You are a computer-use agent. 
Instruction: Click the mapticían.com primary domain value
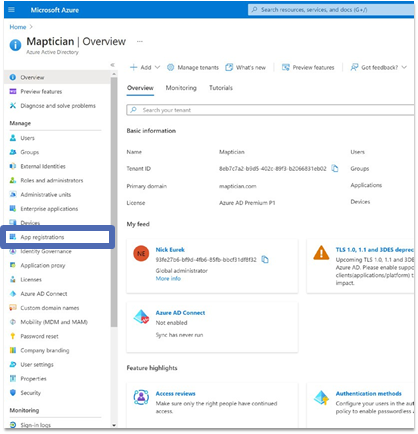tap(238, 186)
